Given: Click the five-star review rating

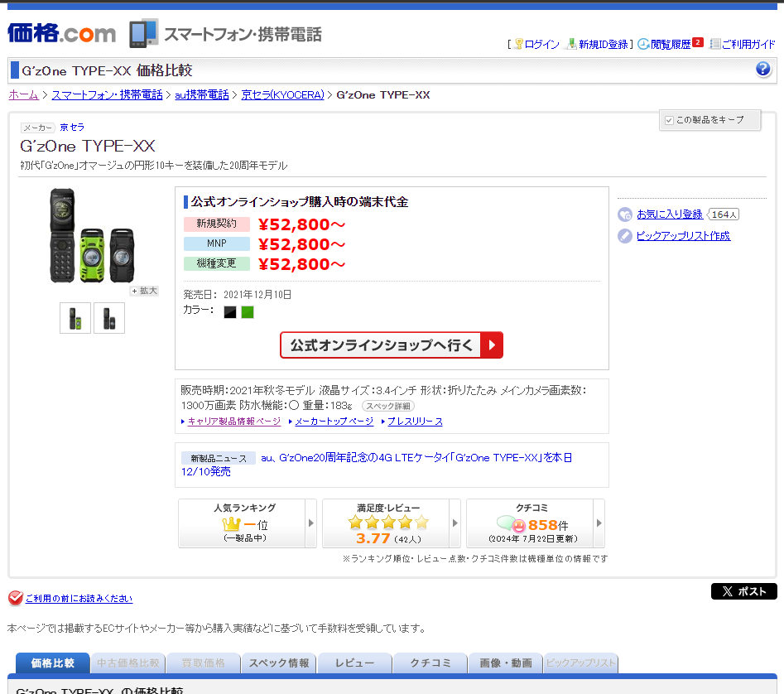Looking at the screenshot, I should tap(388, 523).
